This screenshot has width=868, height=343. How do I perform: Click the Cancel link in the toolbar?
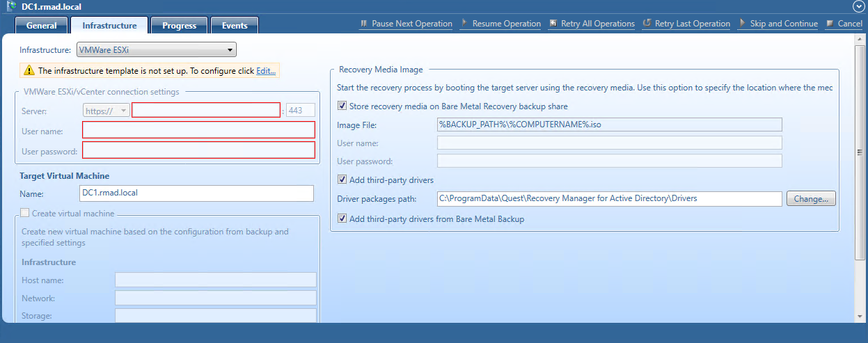coord(850,24)
